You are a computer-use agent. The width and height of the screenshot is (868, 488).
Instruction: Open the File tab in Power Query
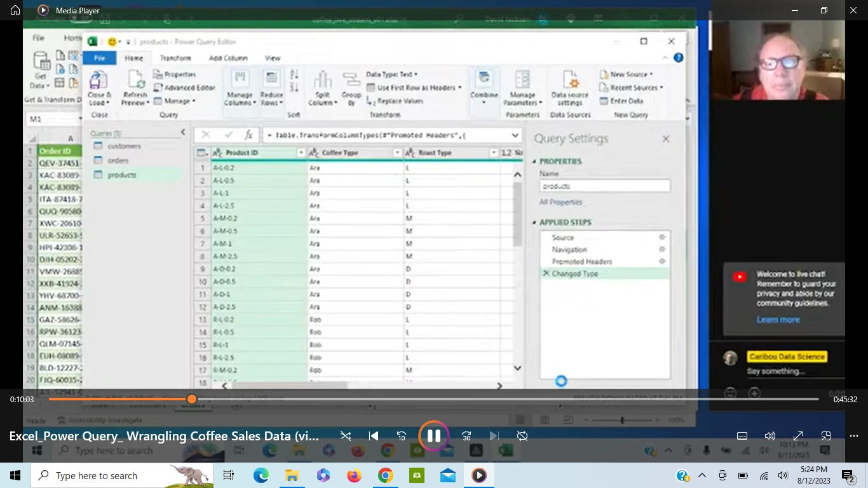pos(100,58)
